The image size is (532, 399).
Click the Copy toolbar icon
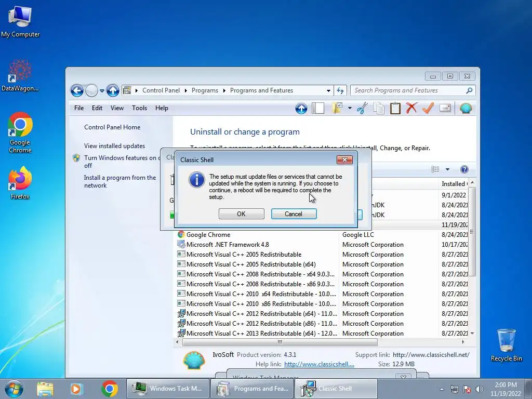click(379, 109)
